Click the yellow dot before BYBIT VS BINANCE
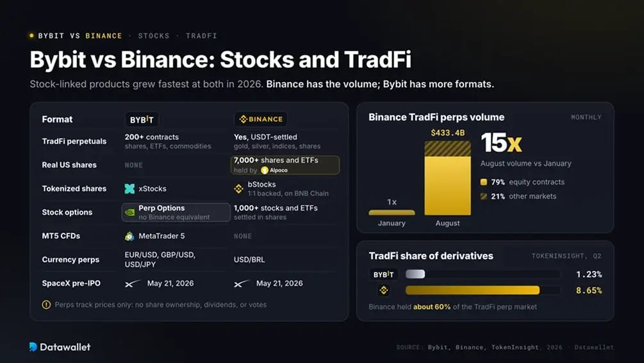 coord(31,36)
